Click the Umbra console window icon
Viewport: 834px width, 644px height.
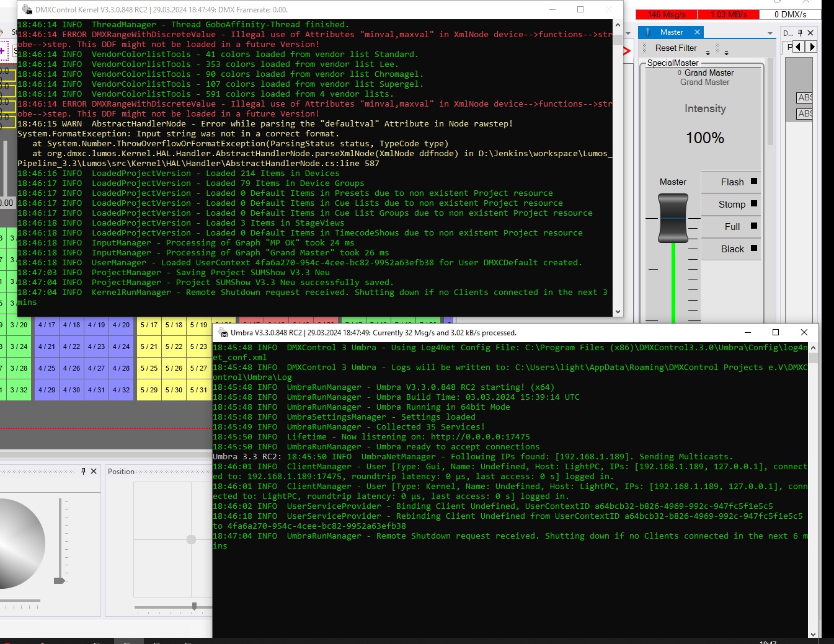coord(222,333)
